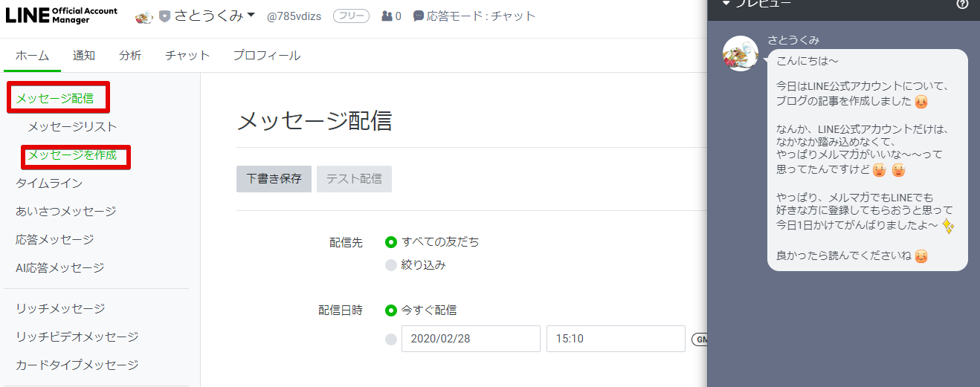
Task: Click the フリー plan badge
Action: [x=351, y=16]
